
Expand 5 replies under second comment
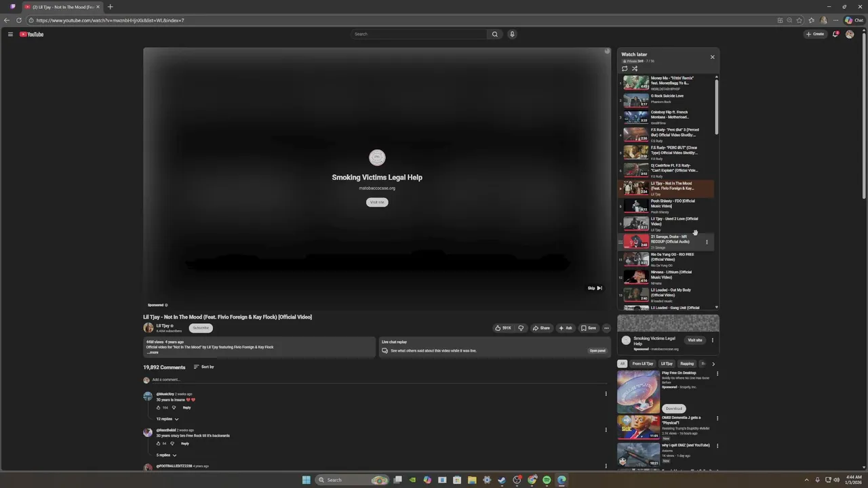tap(166, 455)
